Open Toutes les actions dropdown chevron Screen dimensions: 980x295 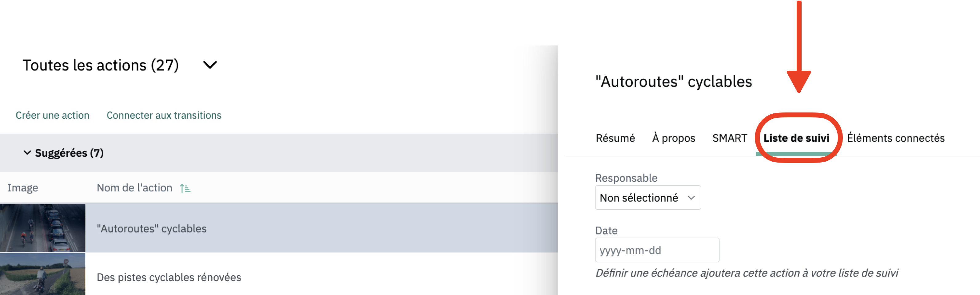(210, 65)
